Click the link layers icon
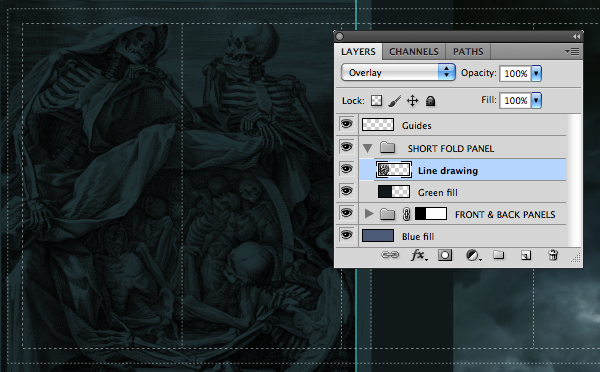 (x=390, y=255)
